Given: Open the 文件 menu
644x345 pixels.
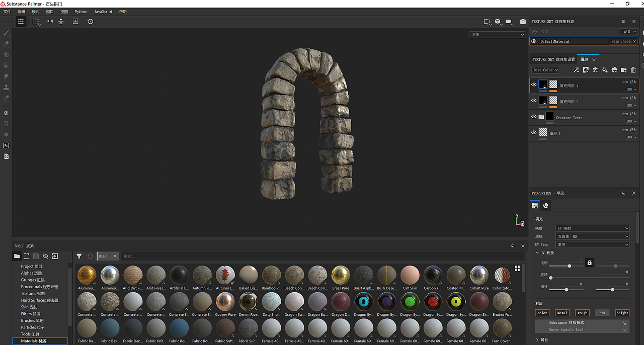Looking at the screenshot, I should click(7, 12).
